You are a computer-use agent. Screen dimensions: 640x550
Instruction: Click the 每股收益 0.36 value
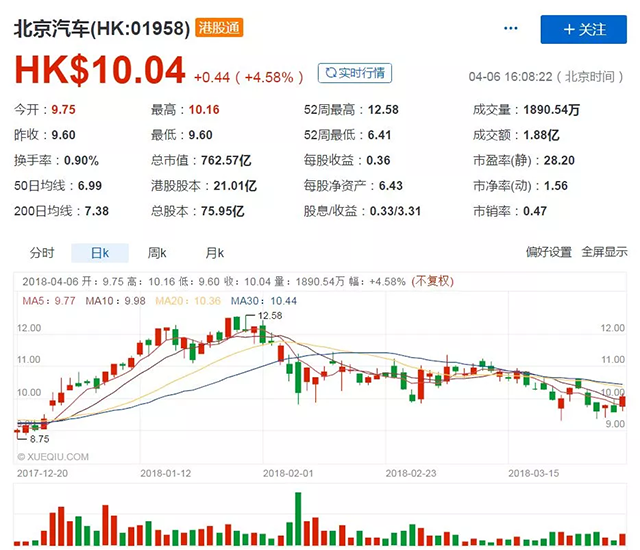378,160
